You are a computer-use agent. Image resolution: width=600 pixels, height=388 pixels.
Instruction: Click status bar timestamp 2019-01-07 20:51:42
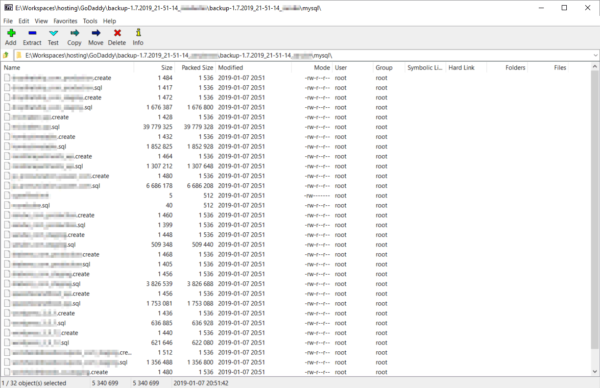pyautogui.click(x=201, y=383)
